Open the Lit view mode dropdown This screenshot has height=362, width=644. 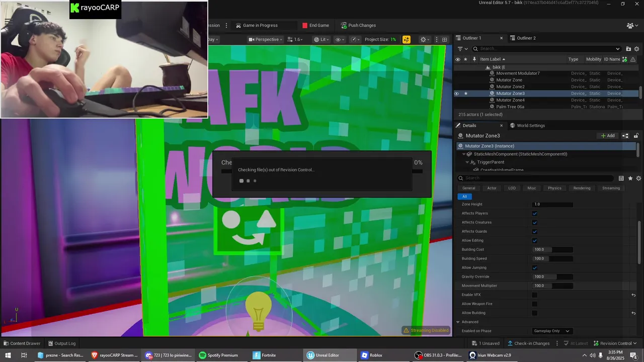tap(321, 39)
